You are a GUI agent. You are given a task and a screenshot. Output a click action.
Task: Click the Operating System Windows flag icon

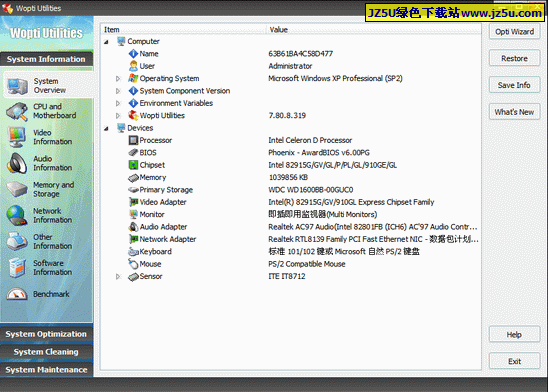point(133,78)
